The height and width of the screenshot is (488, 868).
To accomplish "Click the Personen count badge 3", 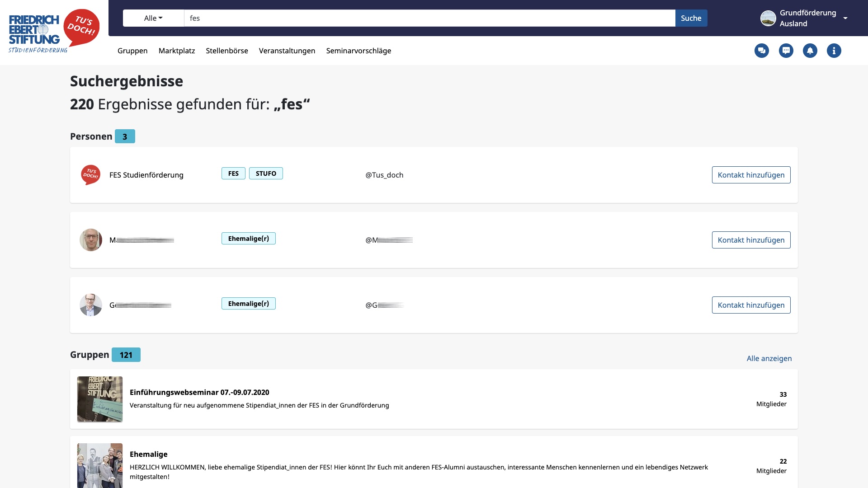I will pyautogui.click(x=125, y=136).
